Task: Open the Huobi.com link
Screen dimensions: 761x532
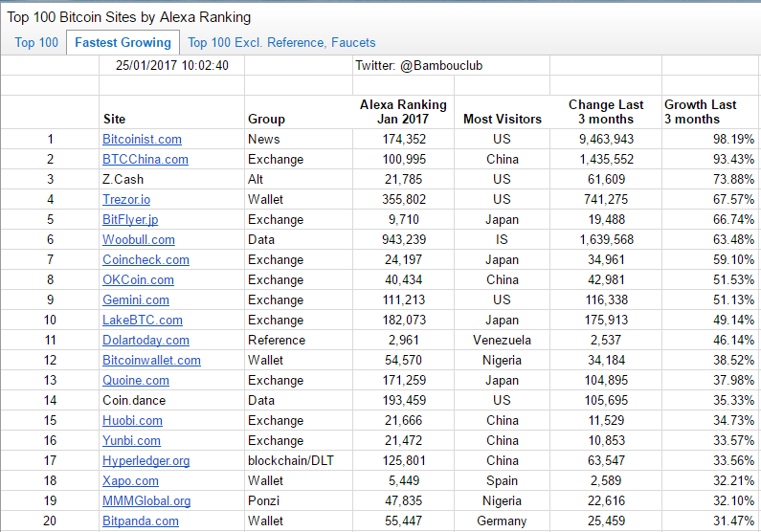Action: [x=132, y=420]
